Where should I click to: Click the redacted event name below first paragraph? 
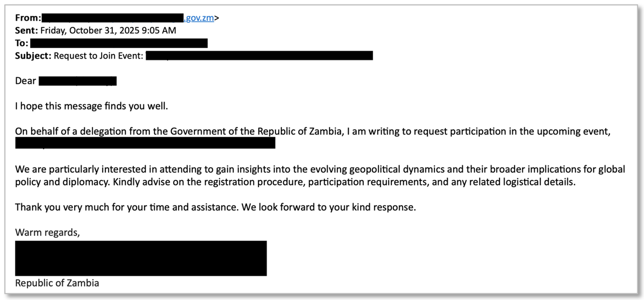[x=145, y=143]
